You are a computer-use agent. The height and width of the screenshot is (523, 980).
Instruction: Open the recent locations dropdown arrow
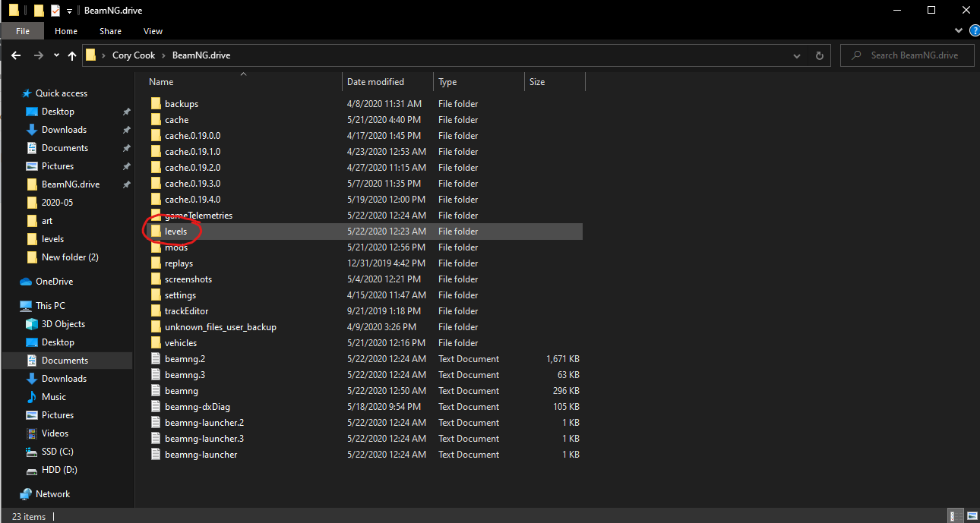click(56, 55)
